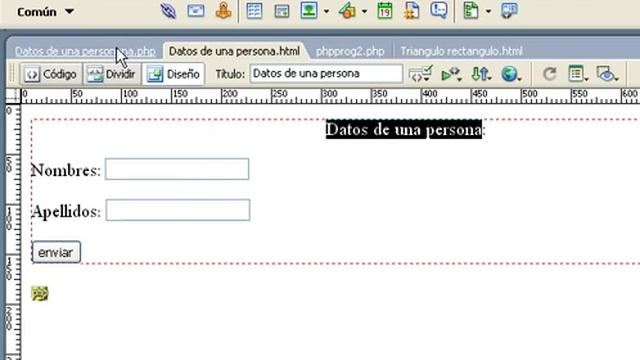Image resolution: width=640 pixels, height=360 pixels.
Task: Open the validate markup menu
Action: 420,74
